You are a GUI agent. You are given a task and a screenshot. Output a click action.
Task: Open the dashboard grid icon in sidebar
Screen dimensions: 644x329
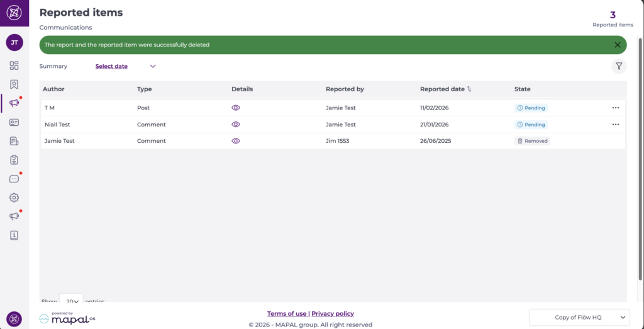point(14,65)
